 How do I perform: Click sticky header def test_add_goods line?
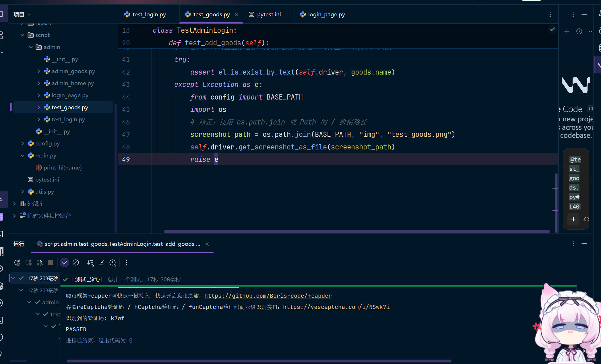219,43
